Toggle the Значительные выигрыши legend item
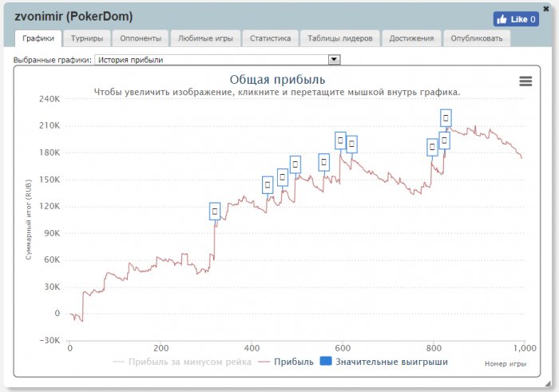The height and width of the screenshot is (392, 559). (384, 362)
